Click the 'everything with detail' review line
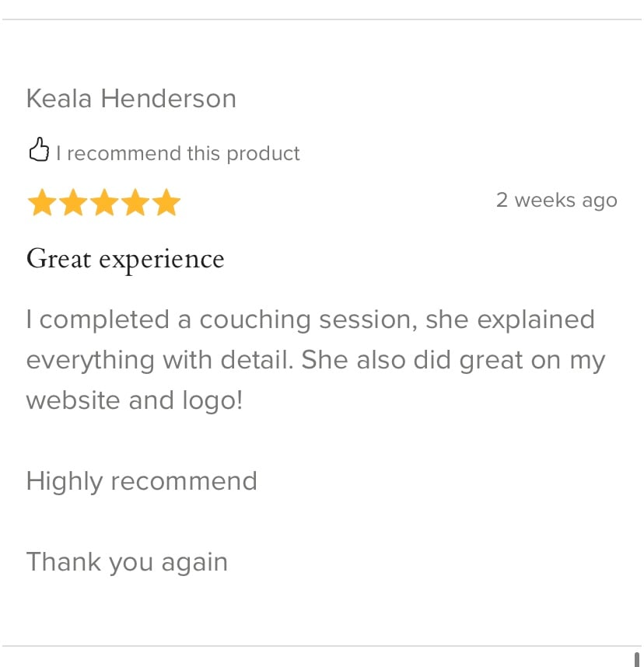644x667 pixels. 315,360
